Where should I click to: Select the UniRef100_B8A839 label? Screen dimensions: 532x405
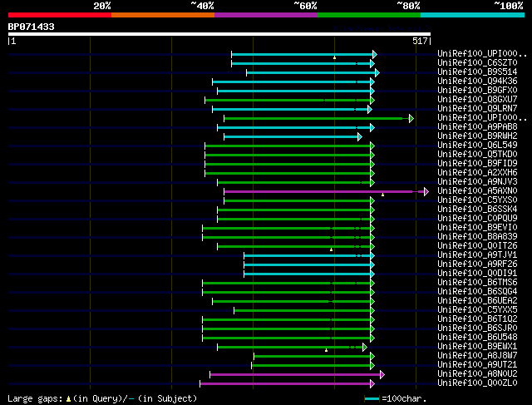(x=477, y=237)
